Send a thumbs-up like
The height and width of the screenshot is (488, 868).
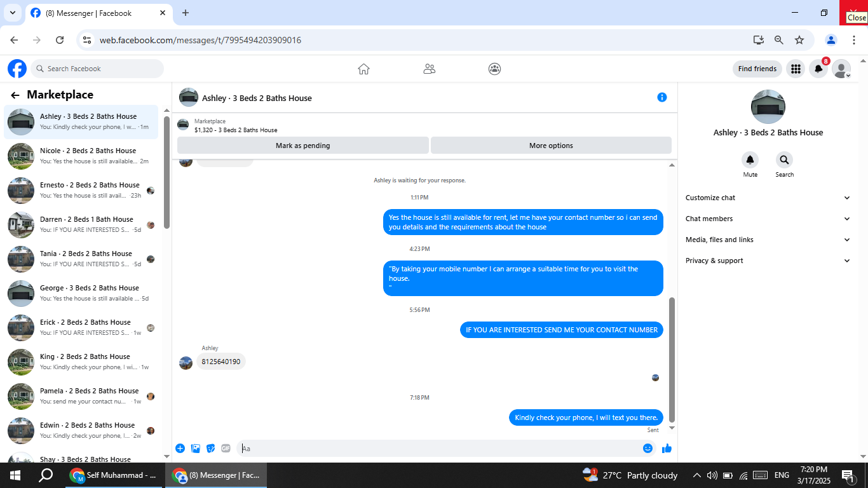(667, 448)
